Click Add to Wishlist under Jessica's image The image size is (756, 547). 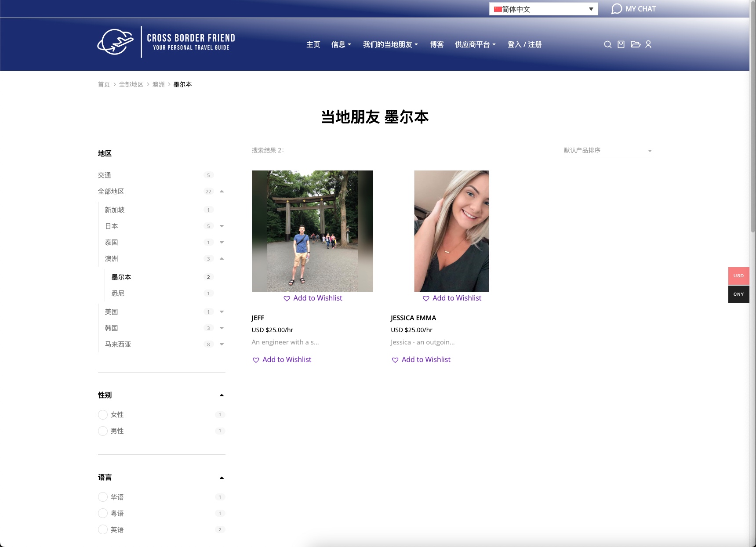[x=457, y=298]
